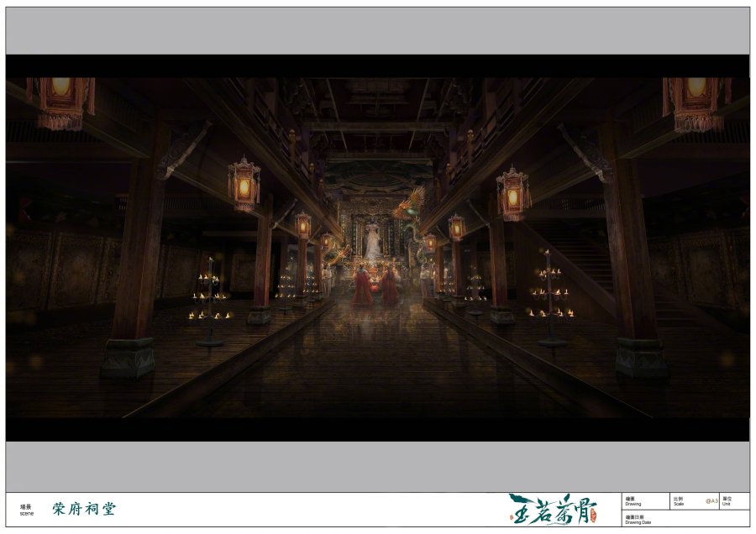Click the Unit field label
Viewport: 756px width, 534px height.
tap(727, 501)
